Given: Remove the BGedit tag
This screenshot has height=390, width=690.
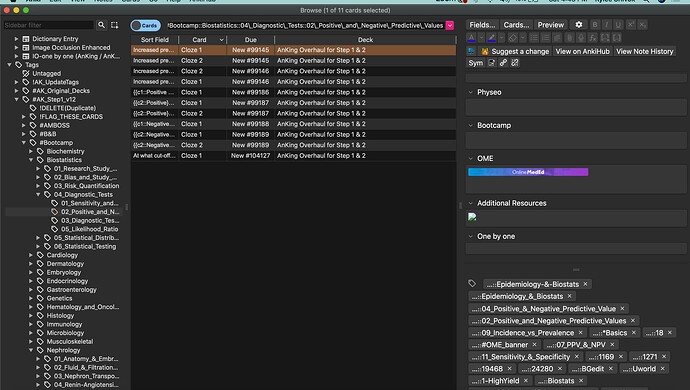Looking at the screenshot, I should (x=610, y=369).
